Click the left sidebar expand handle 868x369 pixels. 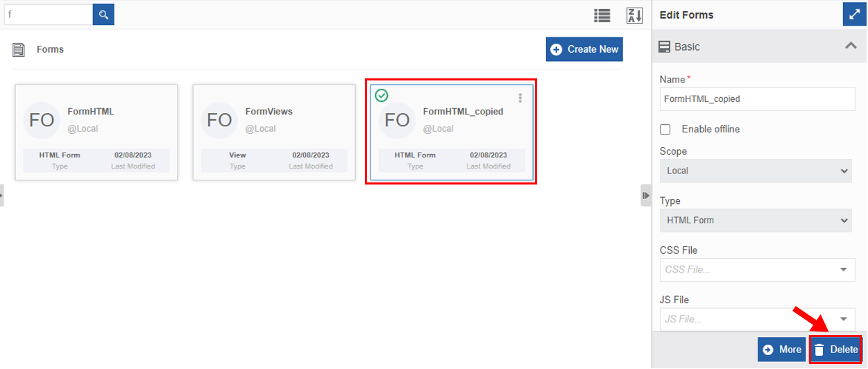click(x=2, y=196)
